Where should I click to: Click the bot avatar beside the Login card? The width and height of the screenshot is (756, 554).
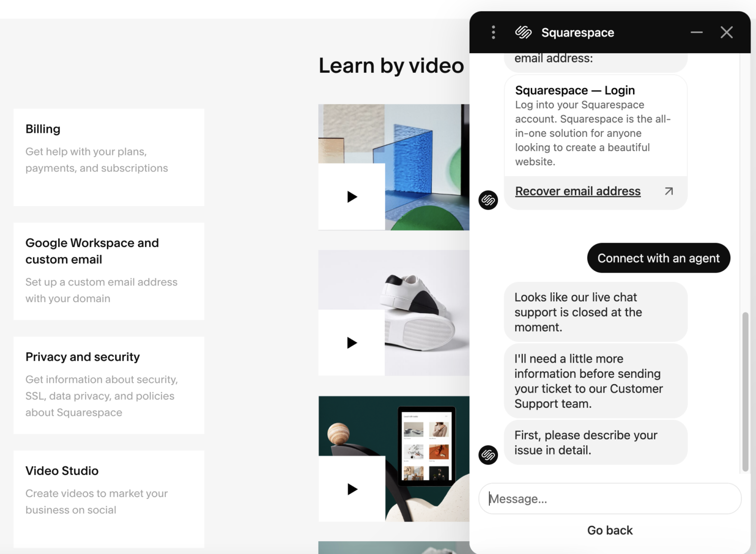click(488, 200)
